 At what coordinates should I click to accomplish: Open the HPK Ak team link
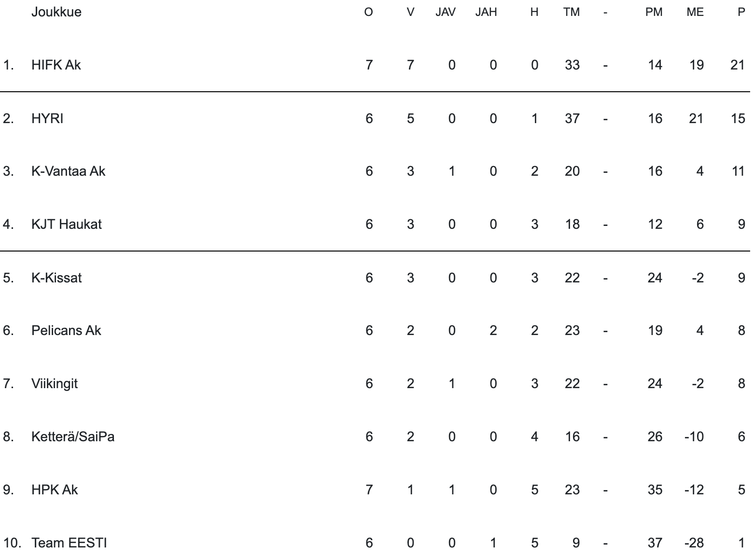tap(55, 490)
